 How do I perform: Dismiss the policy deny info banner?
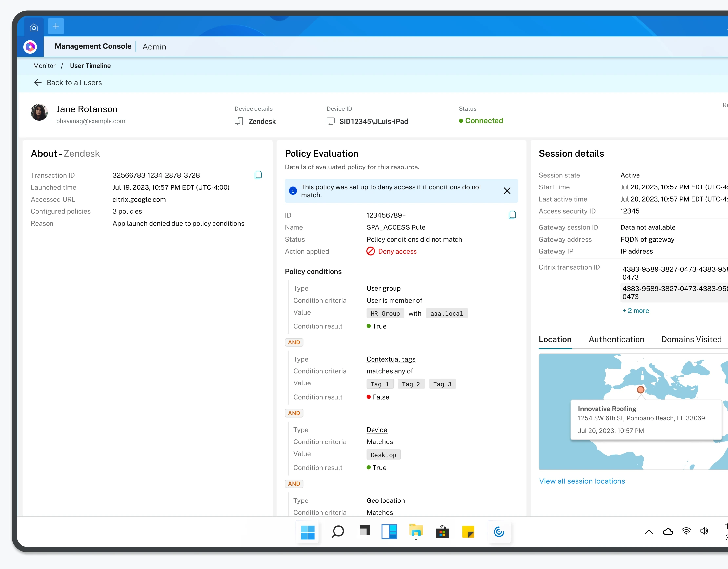(x=507, y=191)
